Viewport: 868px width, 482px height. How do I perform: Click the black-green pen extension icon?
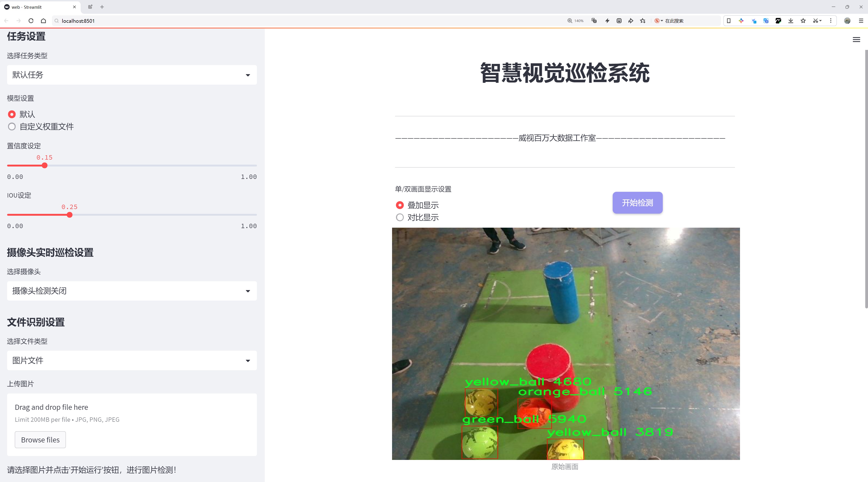point(778,20)
